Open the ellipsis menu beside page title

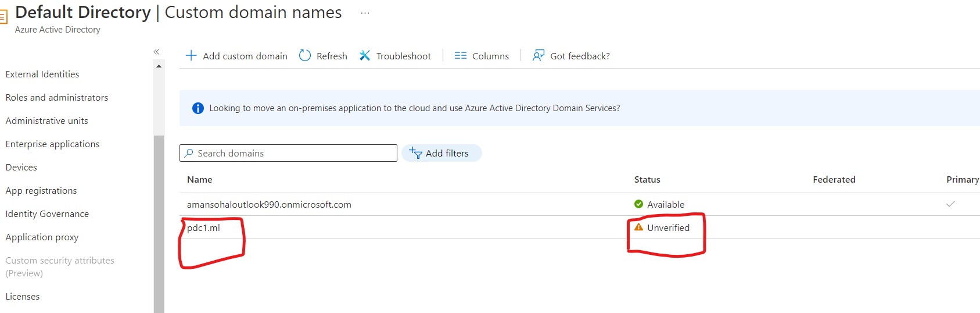(365, 13)
